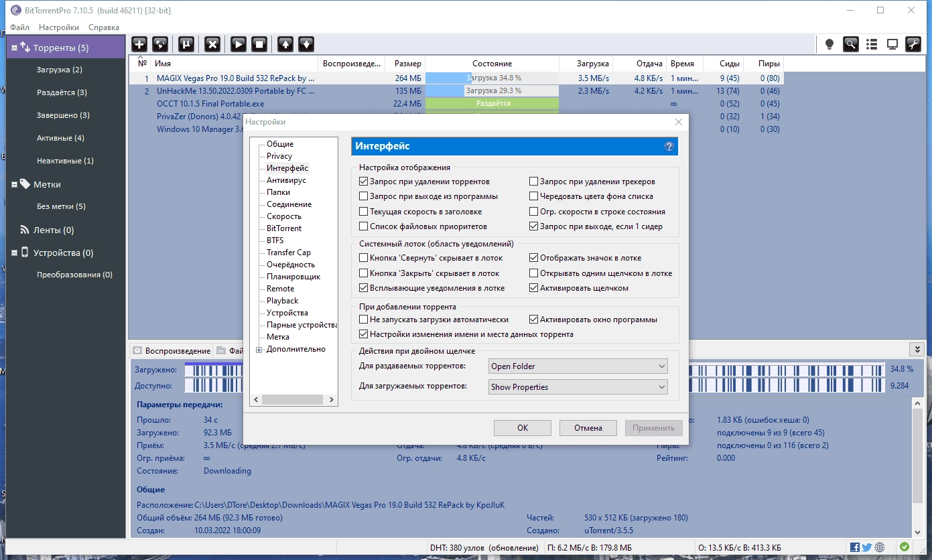Viewport: 932px width, 560px height.
Task: Check Чередовать цвета фона списка
Action: pyautogui.click(x=534, y=196)
